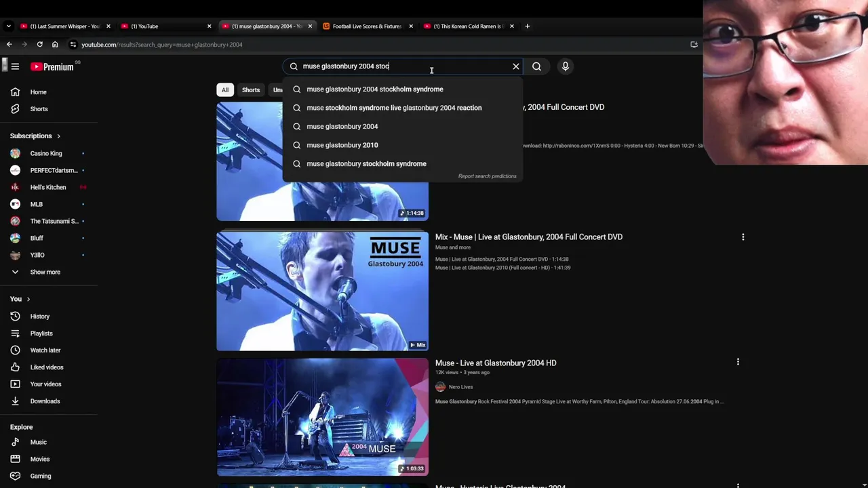Open the Muse Glastonbury 2004 Mix thumbnail
The image size is (868, 488).
tap(322, 291)
